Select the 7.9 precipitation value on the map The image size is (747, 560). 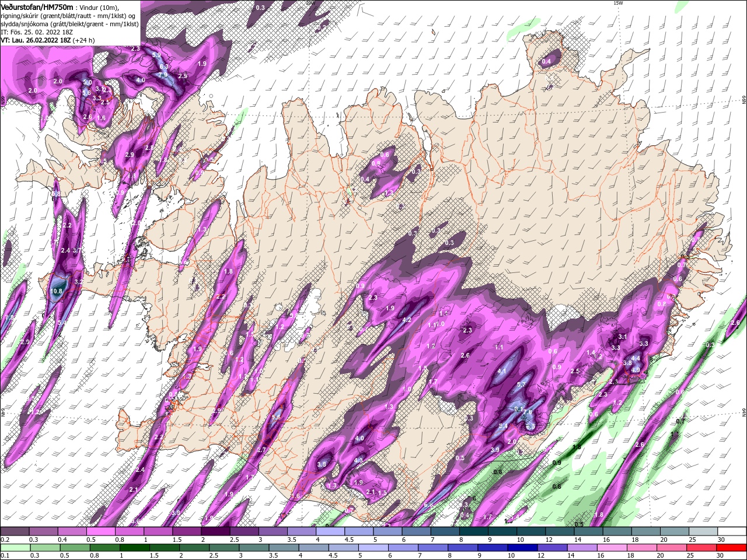[163, 75]
